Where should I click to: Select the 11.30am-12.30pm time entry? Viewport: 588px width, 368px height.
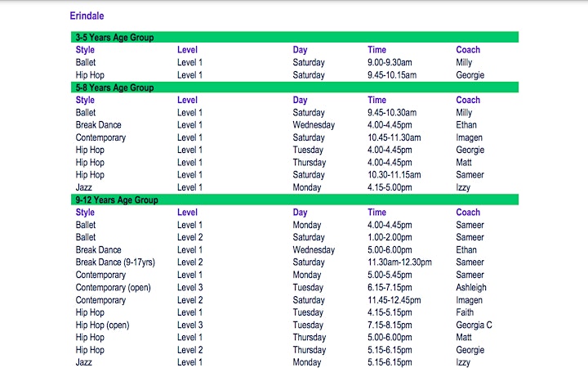coord(399,263)
